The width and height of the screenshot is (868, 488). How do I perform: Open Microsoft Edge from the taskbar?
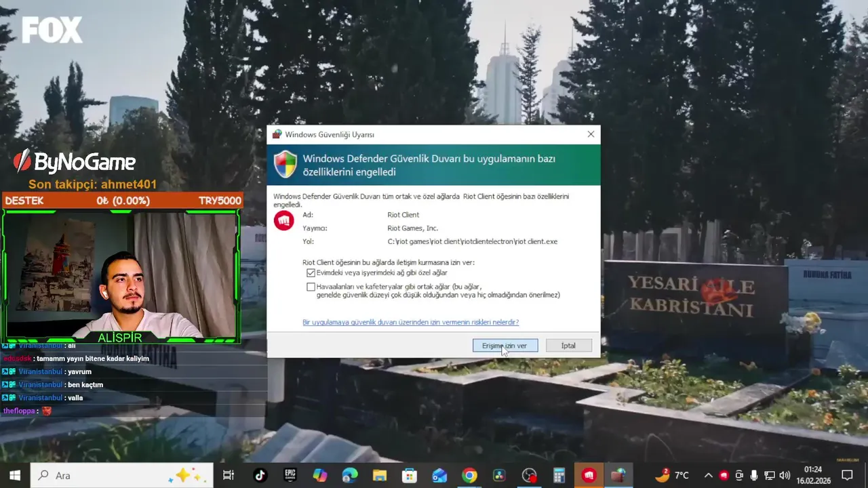point(349,475)
